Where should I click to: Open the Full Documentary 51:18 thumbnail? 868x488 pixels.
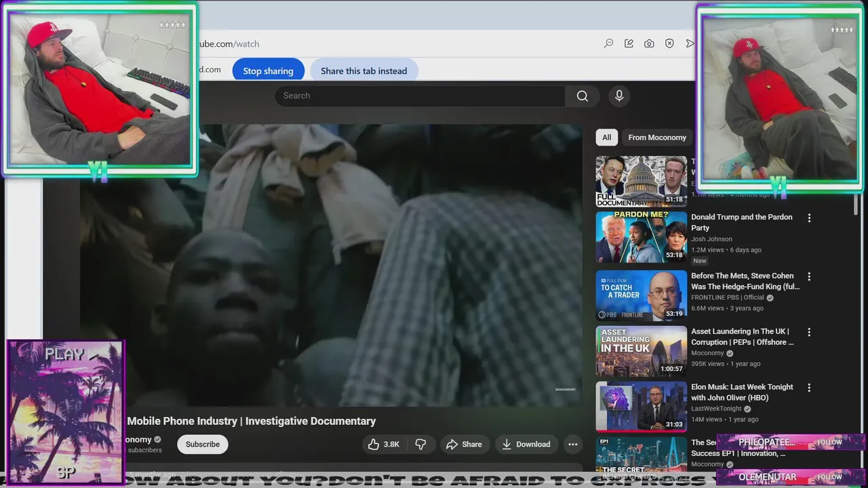(x=642, y=181)
